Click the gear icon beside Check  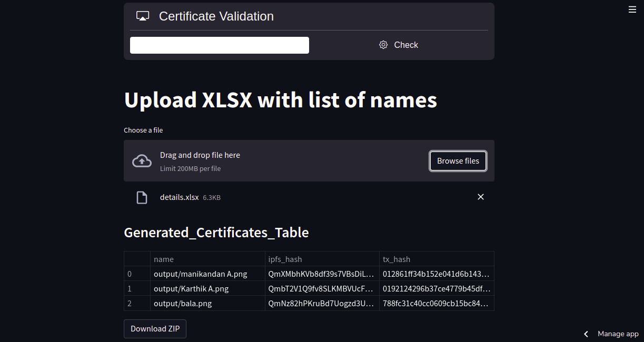pos(383,45)
